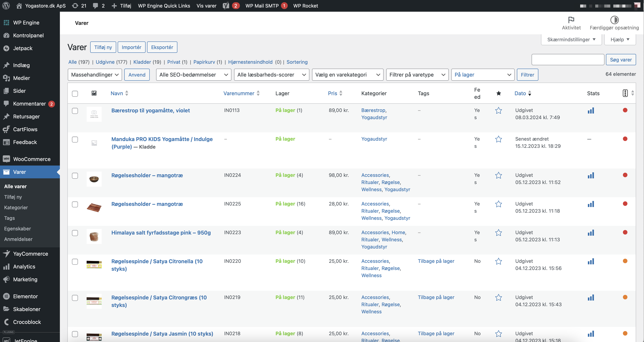Toggle featured star for Bærestrop til yogamåtte

498,110
